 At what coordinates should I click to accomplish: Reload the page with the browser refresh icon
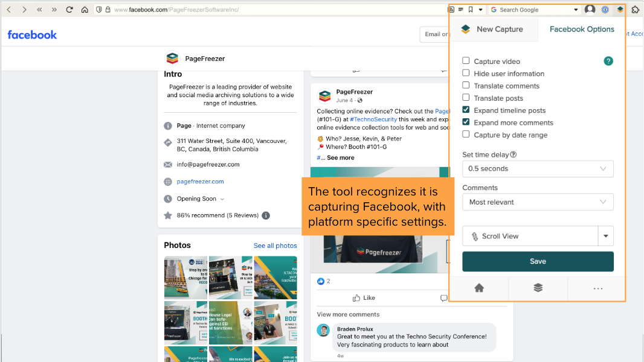coord(69,10)
